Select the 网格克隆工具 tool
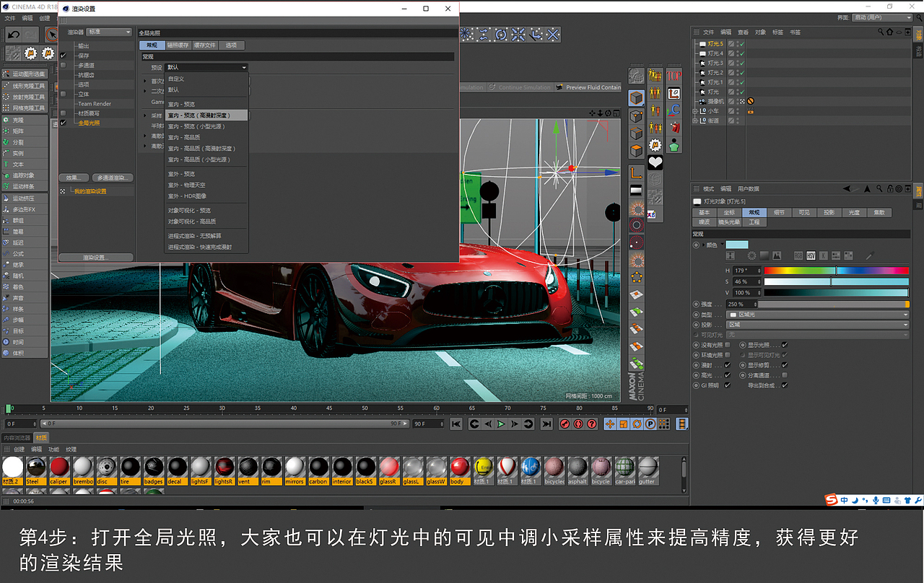Viewport: 924px width, 583px height. pyautogui.click(x=25, y=108)
